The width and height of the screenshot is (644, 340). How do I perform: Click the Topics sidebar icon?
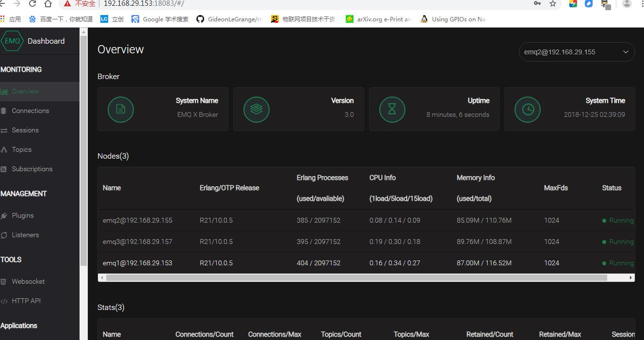[4, 150]
